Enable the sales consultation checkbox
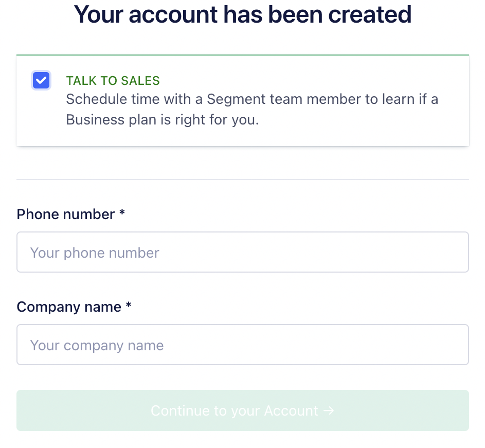This screenshot has height=448, width=485. (x=41, y=80)
